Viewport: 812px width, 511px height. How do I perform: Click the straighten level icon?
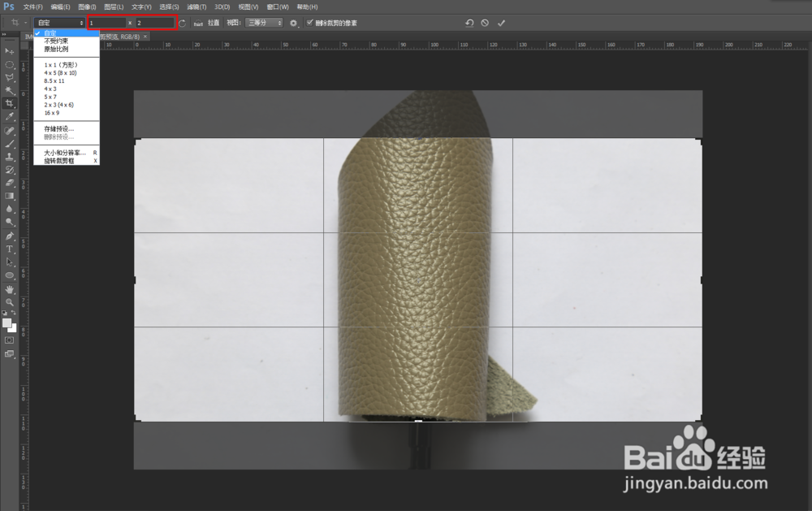(x=198, y=23)
